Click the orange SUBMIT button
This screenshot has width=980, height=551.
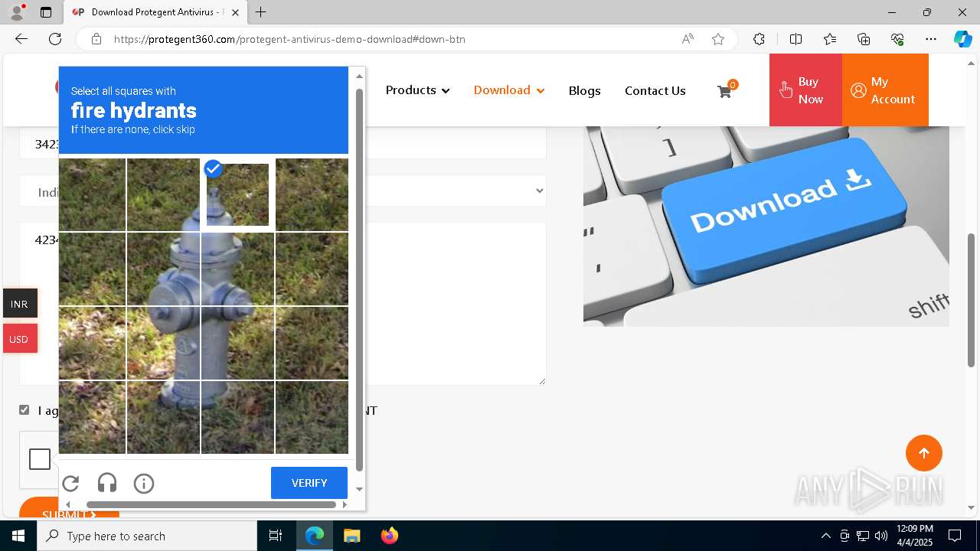[69, 508]
